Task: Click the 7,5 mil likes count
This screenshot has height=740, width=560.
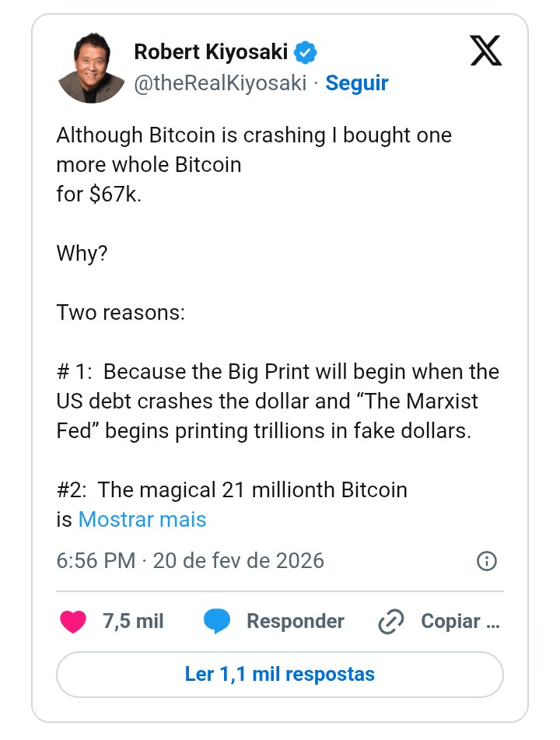Action: click(133, 621)
